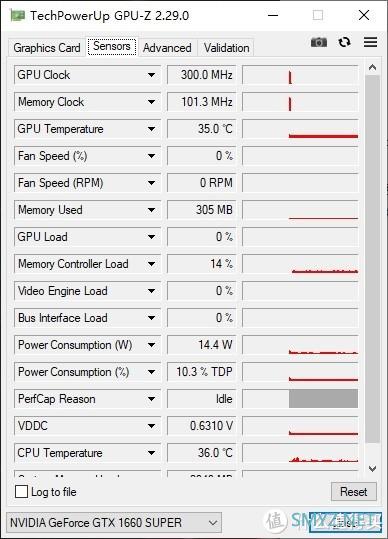Open the Advanced tab
Image resolution: width=388 pixels, height=539 pixels.
coord(167,48)
